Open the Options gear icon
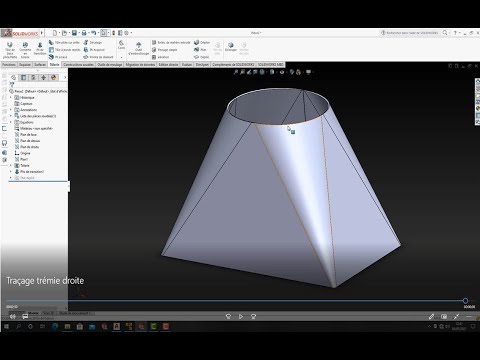Screen dimensions: 480x360 (126, 33)
